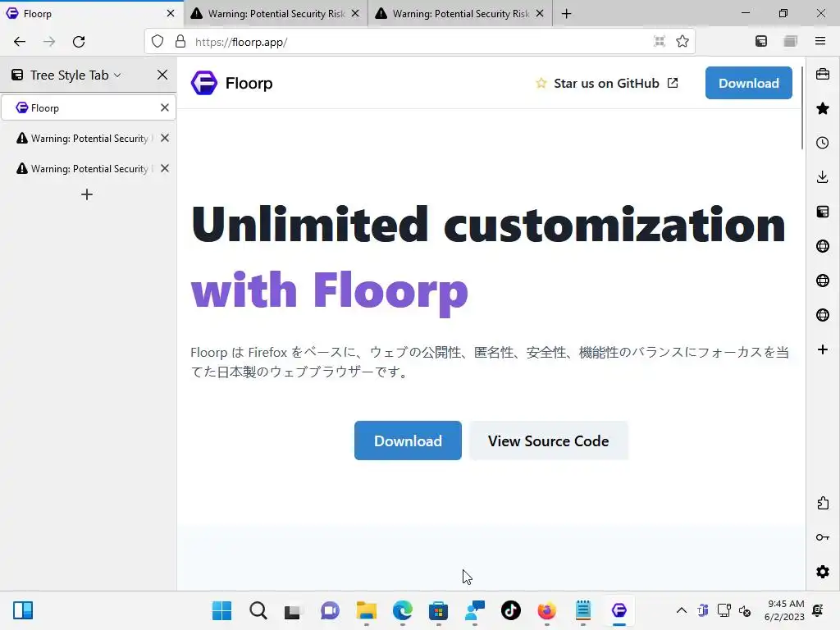
Task: Open the History clock panel in right sidebar
Action: pos(823,143)
